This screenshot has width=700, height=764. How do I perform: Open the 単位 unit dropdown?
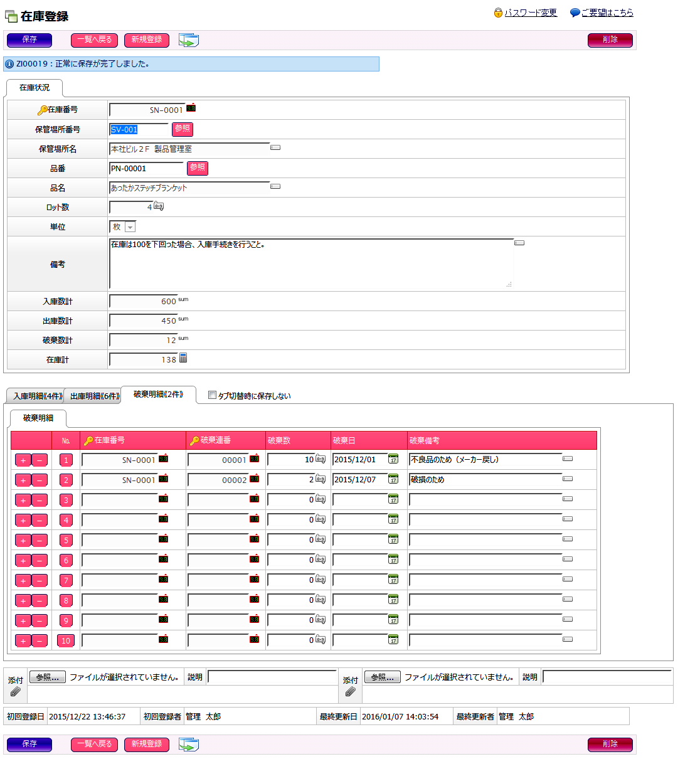click(x=130, y=227)
